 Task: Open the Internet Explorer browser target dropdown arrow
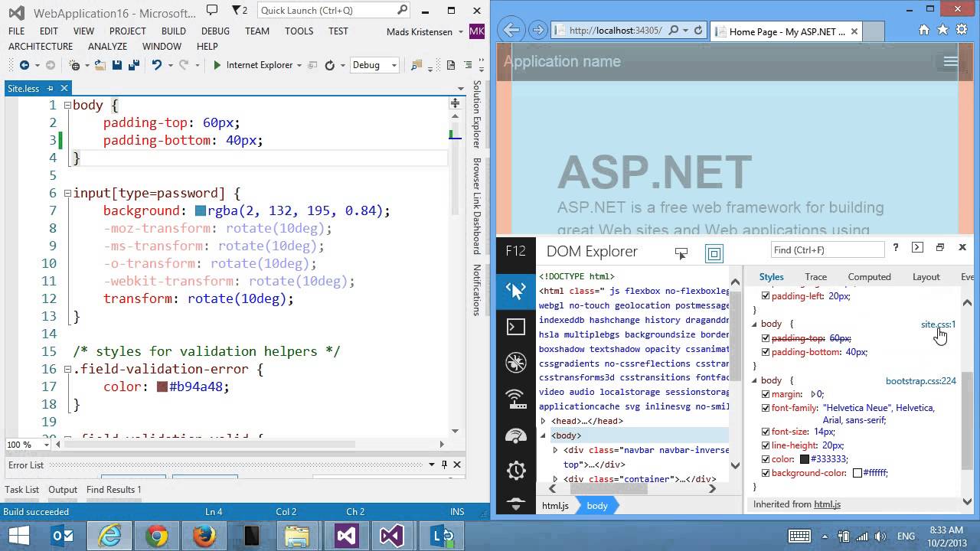tap(299, 65)
